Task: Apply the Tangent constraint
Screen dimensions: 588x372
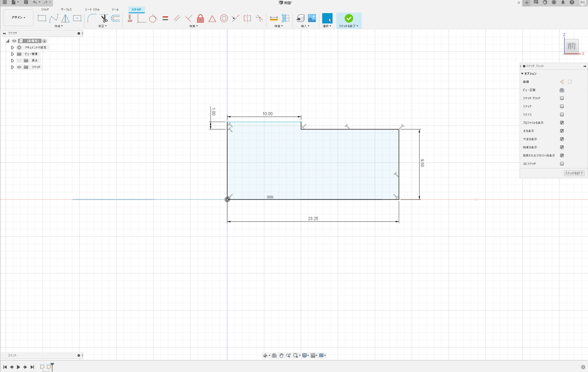Action: click(x=153, y=19)
